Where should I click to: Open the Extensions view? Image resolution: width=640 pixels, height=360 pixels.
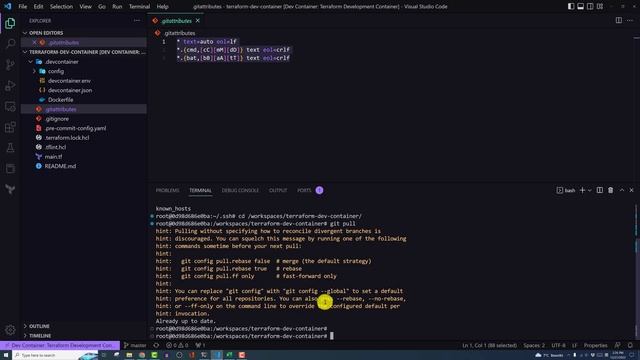click(10, 127)
